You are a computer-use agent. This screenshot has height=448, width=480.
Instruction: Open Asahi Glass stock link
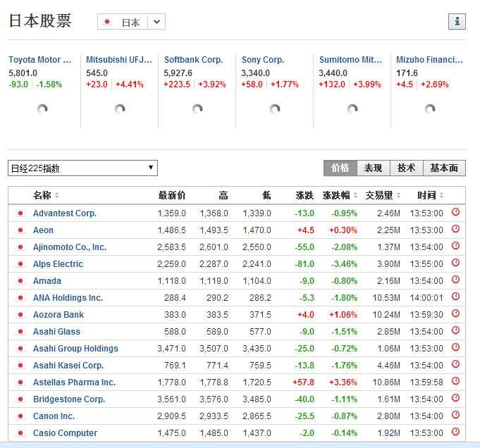click(56, 331)
